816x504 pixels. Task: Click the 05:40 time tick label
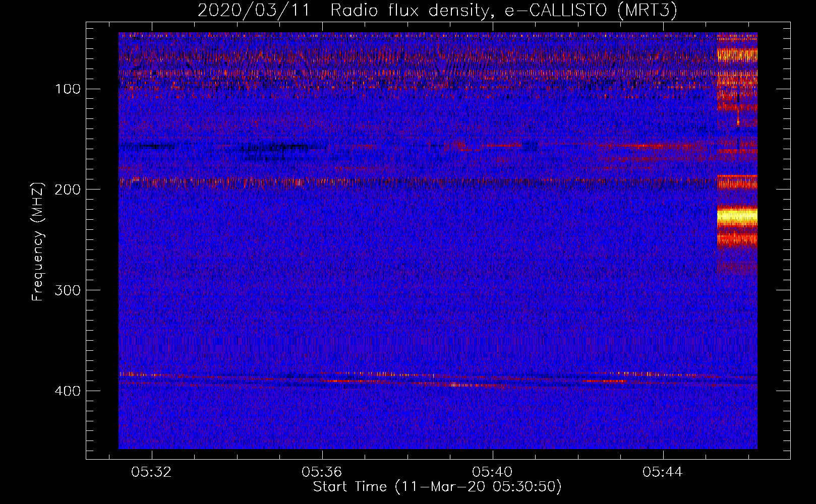click(492, 472)
